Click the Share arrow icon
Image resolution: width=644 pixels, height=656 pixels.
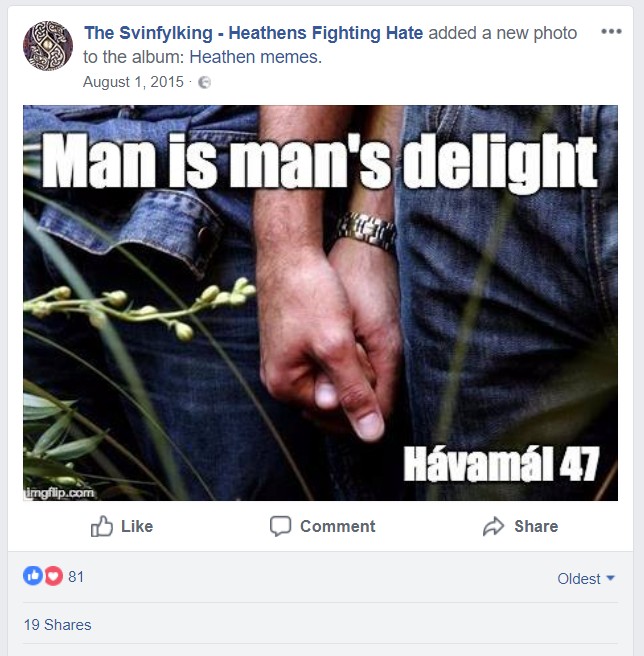[x=493, y=526]
